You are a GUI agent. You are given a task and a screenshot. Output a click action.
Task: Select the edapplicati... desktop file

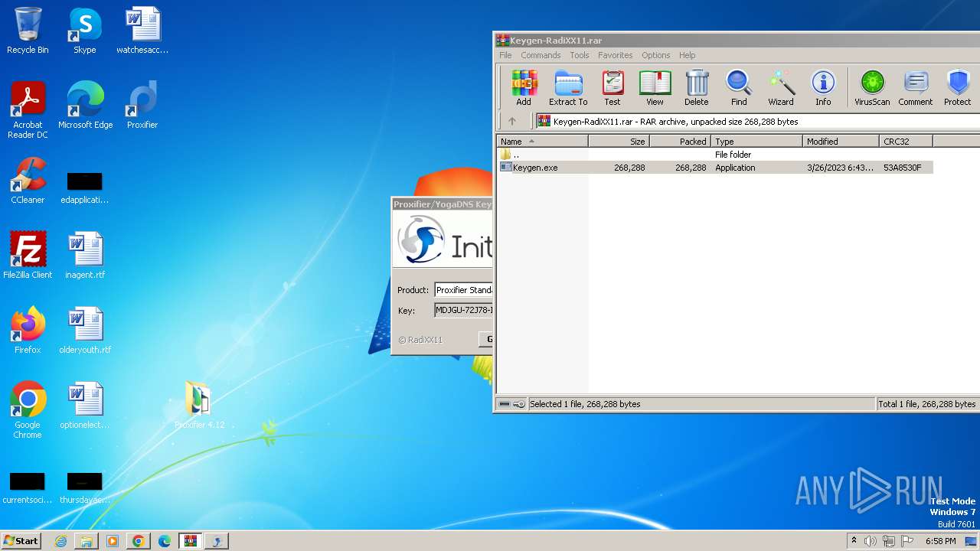[x=85, y=187]
